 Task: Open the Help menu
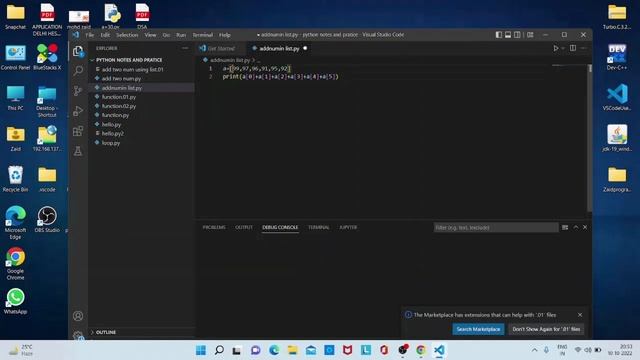click(224, 35)
